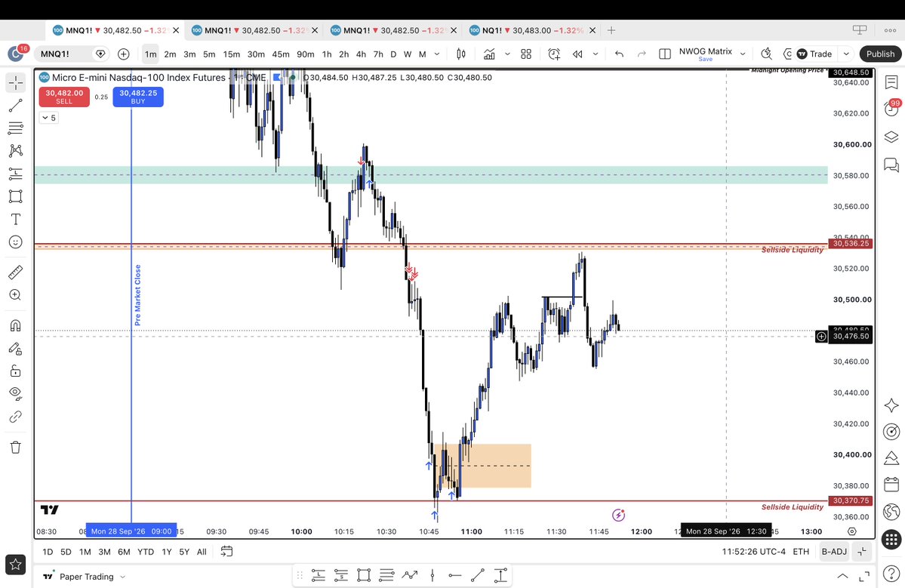Select rectangle tool in floating toolbar
The image size is (905, 588).
click(x=364, y=574)
